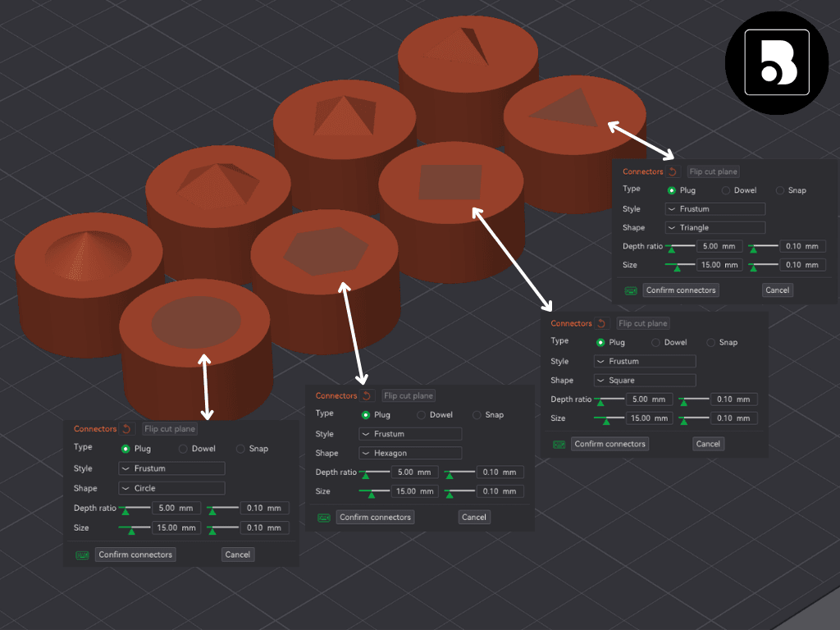Screen dimensions: 840x630
Task: Click Flip cut plane in Circle panel
Action: click(170, 429)
